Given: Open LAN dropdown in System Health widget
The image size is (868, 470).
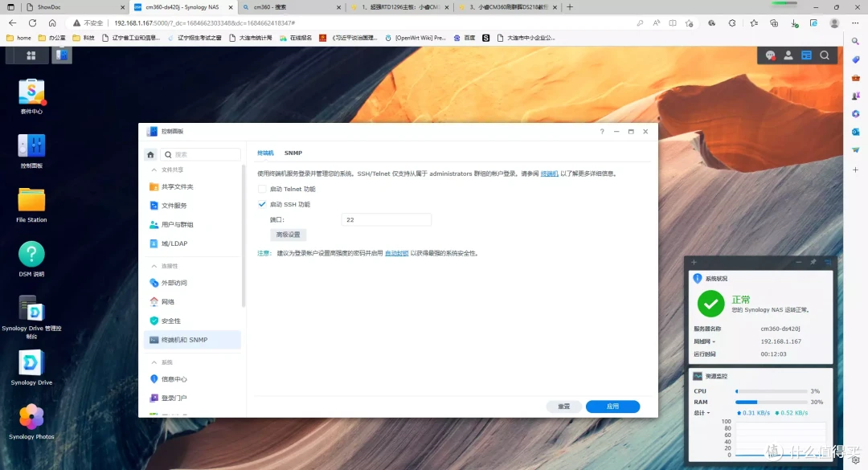Looking at the screenshot, I should click(705, 341).
